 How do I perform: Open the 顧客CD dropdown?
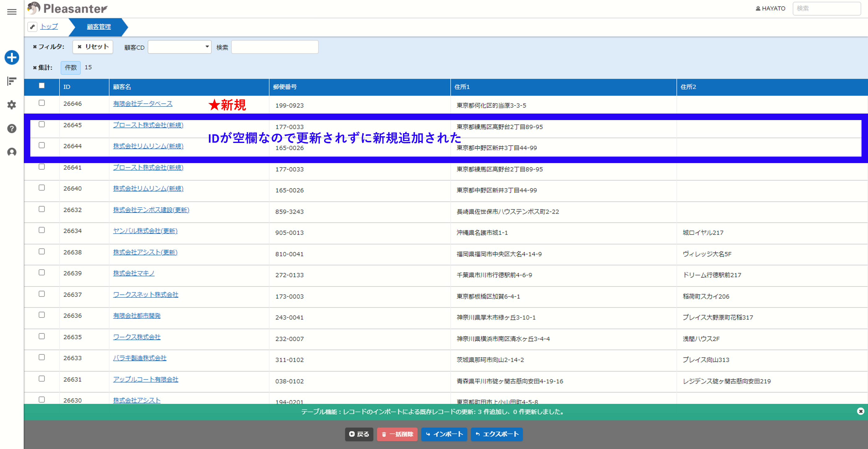(x=179, y=47)
